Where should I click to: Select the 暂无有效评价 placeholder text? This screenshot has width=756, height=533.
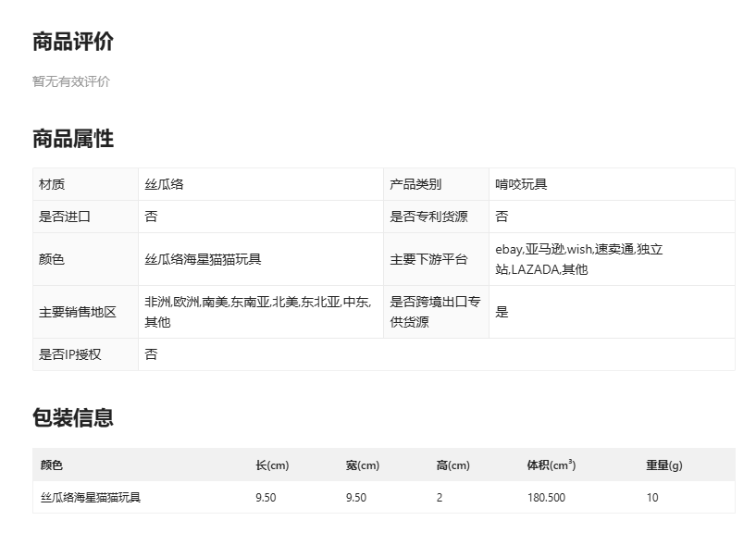71,81
